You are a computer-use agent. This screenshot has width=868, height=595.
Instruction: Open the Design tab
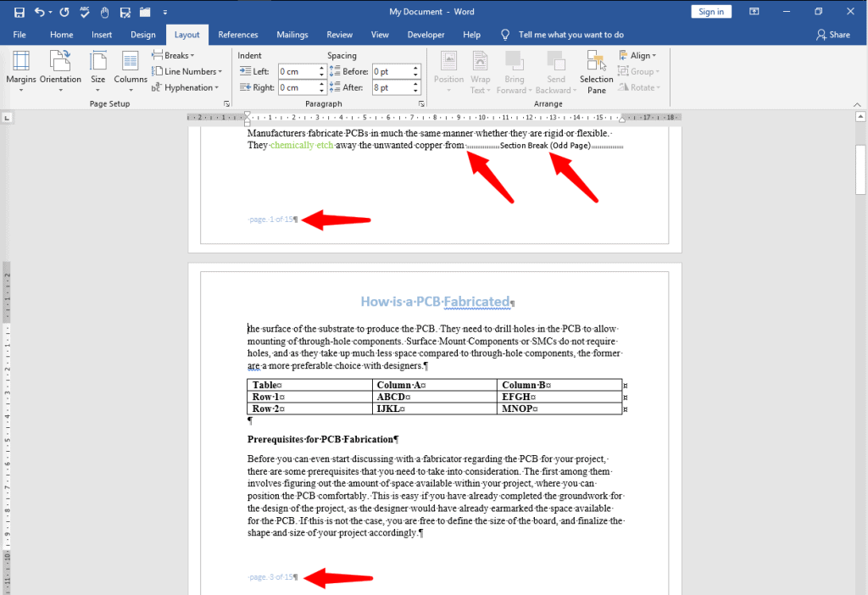(142, 34)
